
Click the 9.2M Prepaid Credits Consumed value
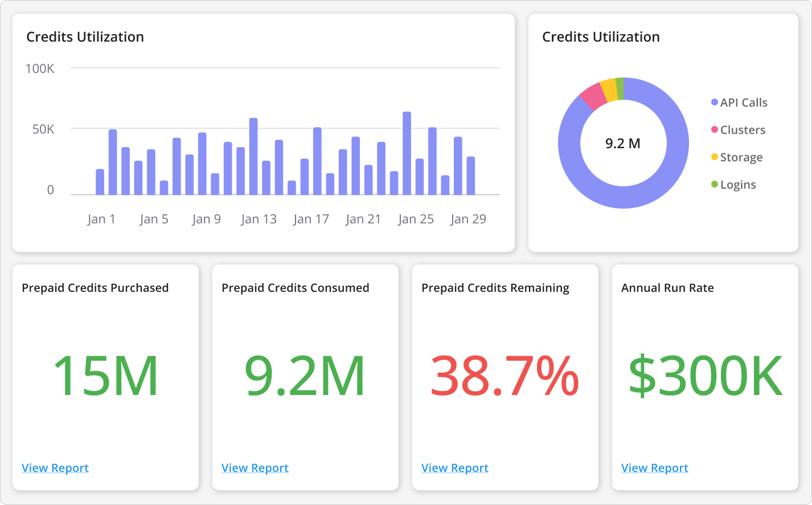click(x=305, y=376)
